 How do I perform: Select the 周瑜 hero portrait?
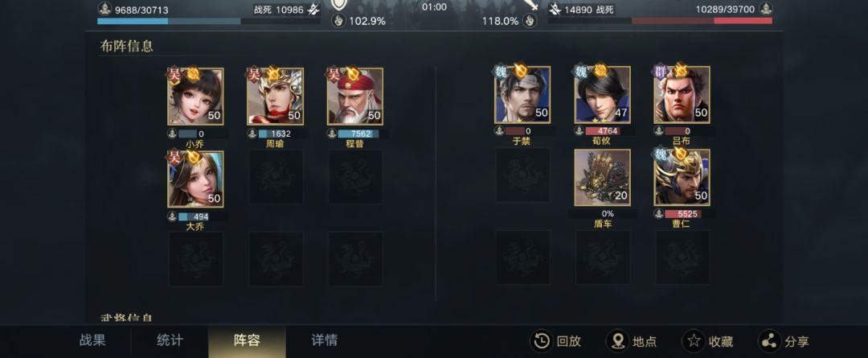[x=275, y=97]
